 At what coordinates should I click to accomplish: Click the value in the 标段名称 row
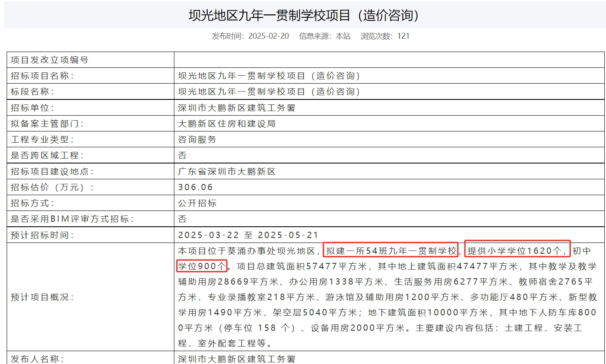pyautogui.click(x=269, y=92)
